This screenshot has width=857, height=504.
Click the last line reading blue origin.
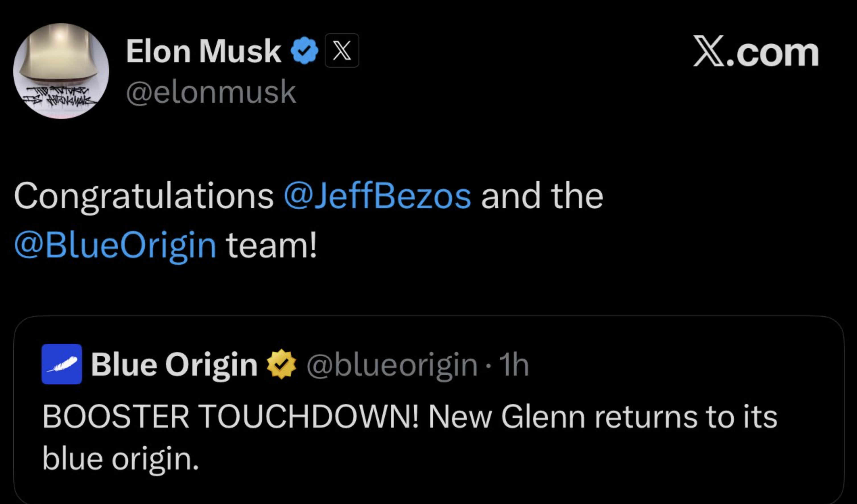(120, 459)
